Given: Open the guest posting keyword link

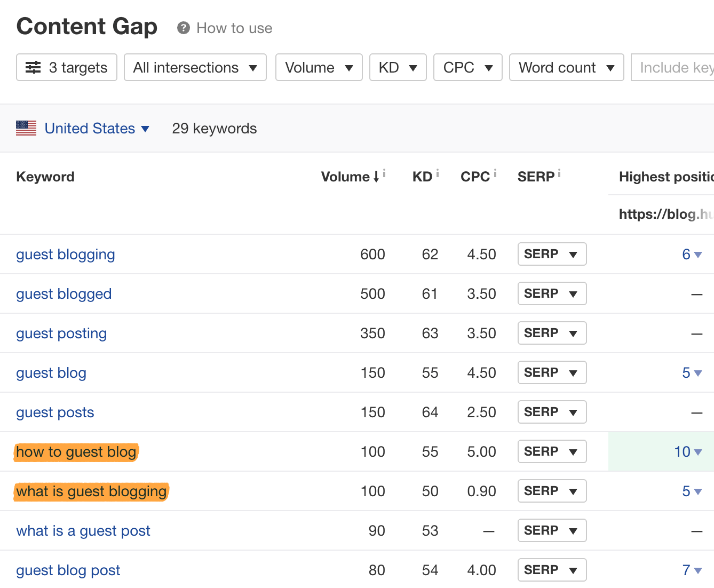Looking at the screenshot, I should 61,333.
